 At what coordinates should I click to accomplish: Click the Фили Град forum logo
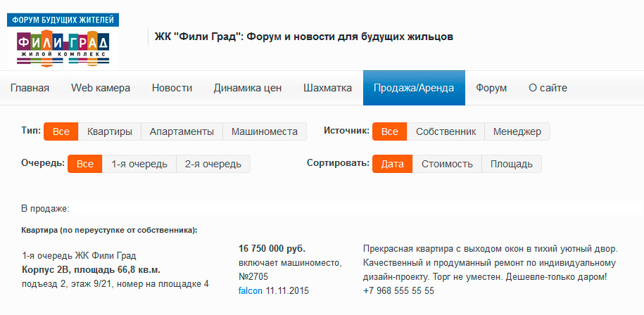point(63,39)
